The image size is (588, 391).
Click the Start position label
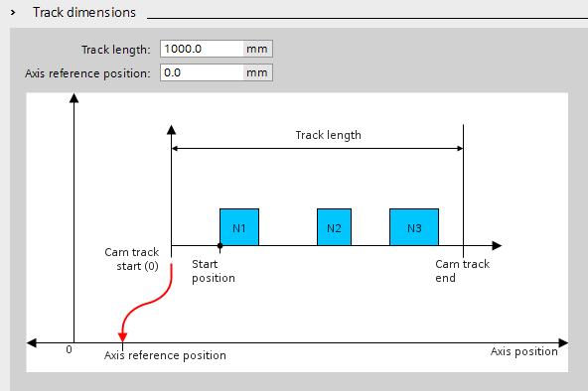(x=214, y=271)
